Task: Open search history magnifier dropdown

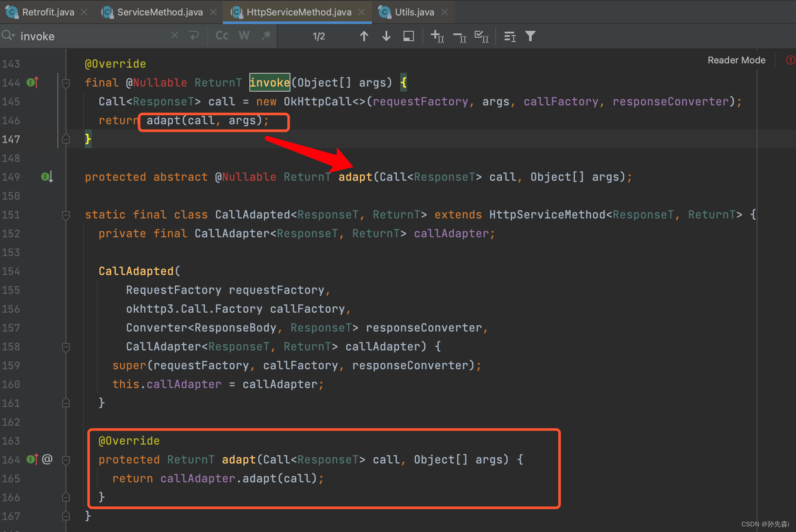Action: (x=8, y=36)
